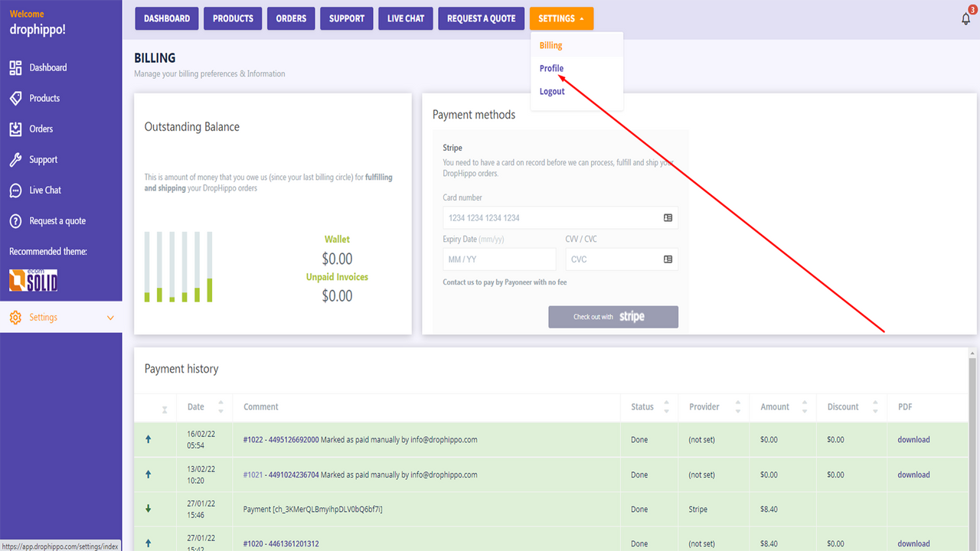Select the Dashboard icon in the sidebar

point(15,67)
